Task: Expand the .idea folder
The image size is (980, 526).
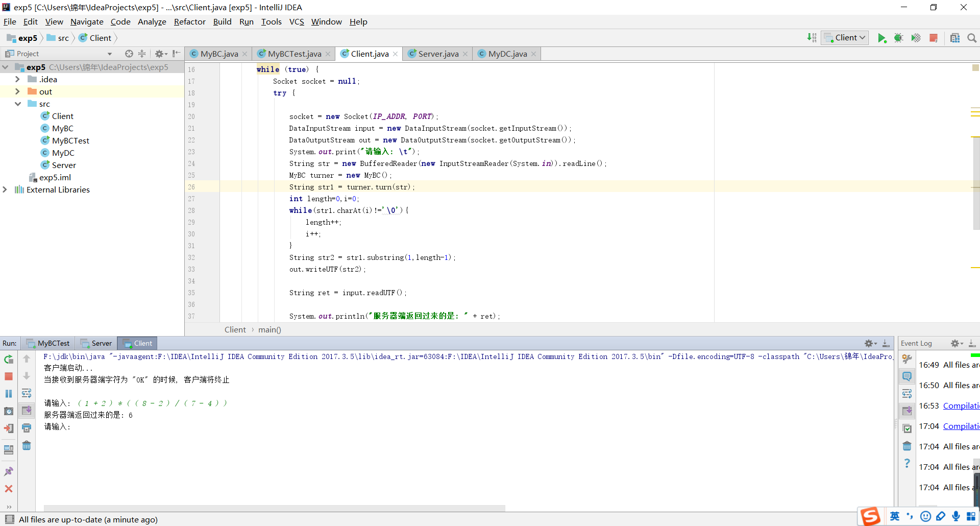Action: tap(17, 79)
